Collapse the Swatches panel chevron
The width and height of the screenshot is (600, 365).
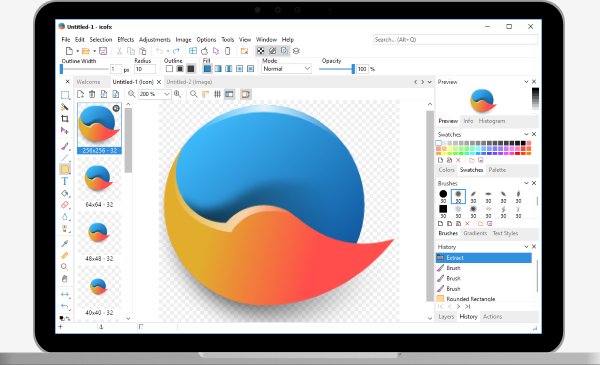(526, 134)
